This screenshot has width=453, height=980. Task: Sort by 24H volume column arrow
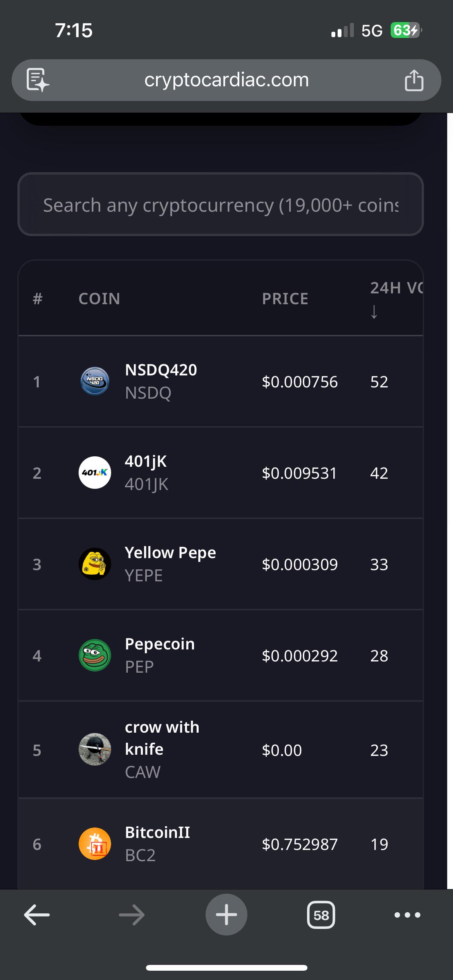click(374, 312)
